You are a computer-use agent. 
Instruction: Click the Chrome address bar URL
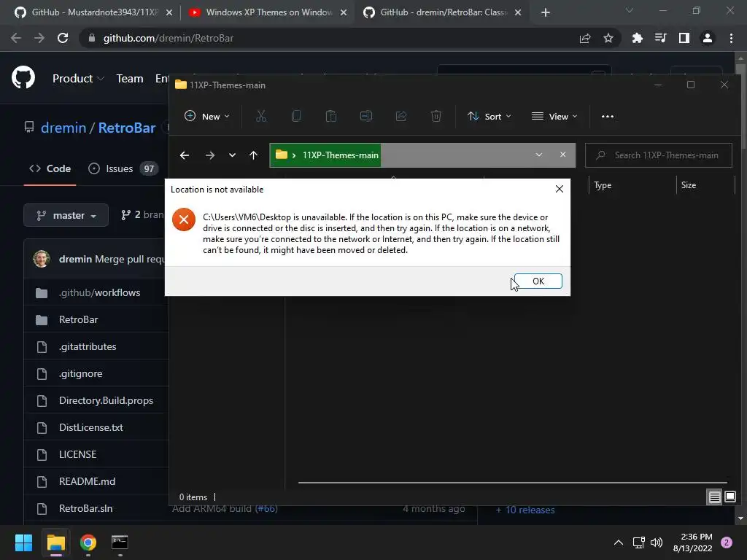coord(169,38)
